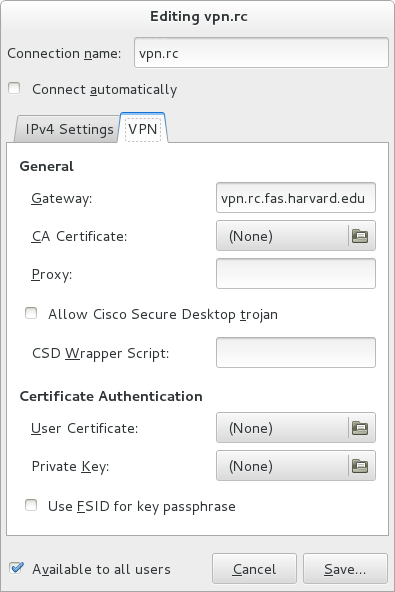395x592 pixels.
Task: Focus the Gateway input field
Action: tap(296, 198)
